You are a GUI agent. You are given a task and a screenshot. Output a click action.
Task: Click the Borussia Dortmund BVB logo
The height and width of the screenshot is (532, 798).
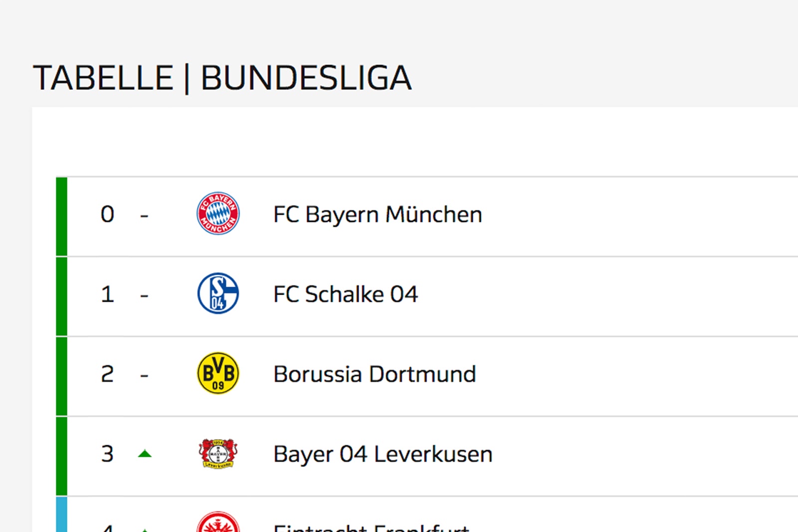tap(218, 373)
